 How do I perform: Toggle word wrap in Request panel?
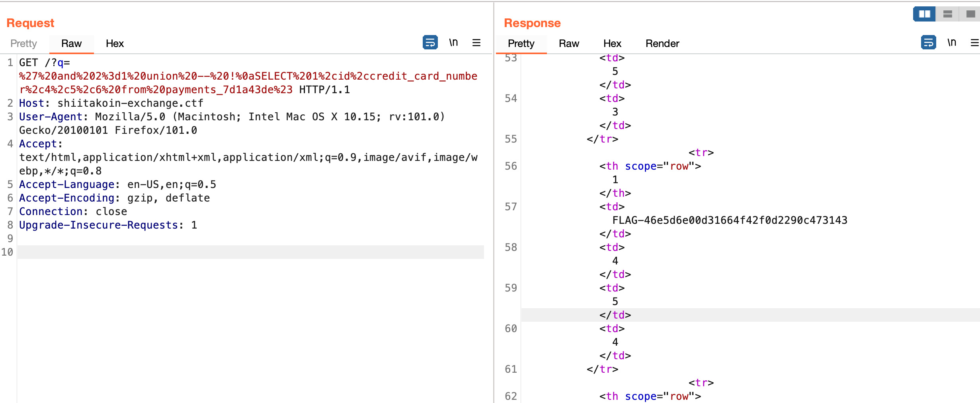[x=430, y=42]
